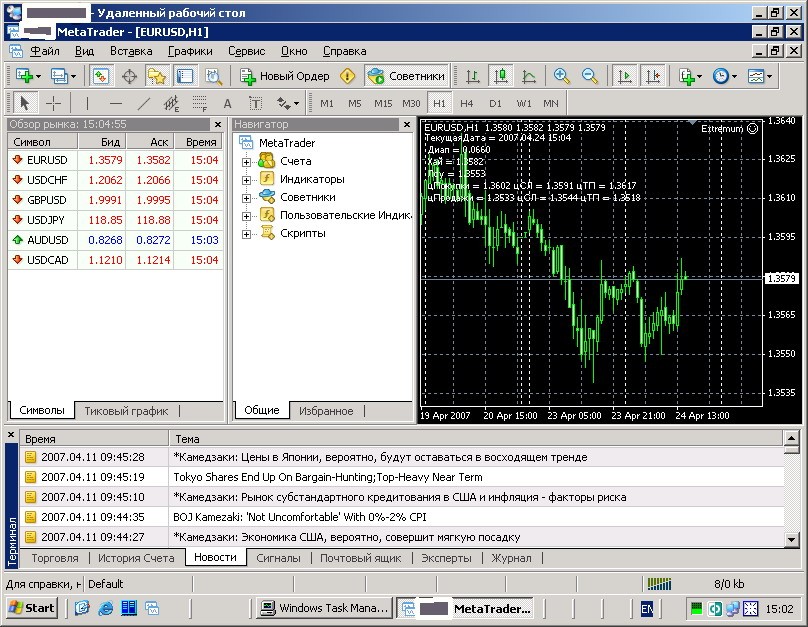Expand the Пользовательские Индикаторы node

(x=246, y=216)
